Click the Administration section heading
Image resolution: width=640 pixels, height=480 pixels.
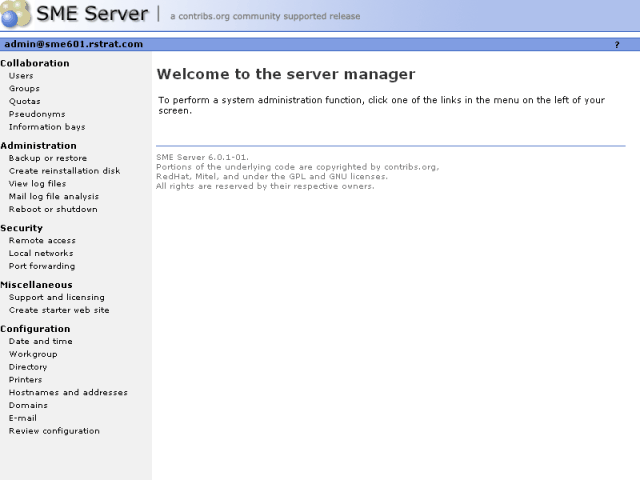(x=38, y=146)
